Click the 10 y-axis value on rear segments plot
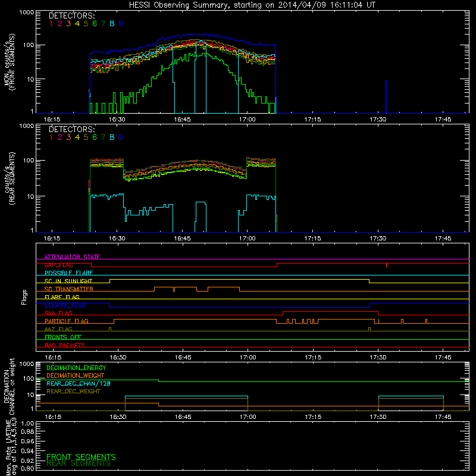476x476 pixels. point(30,196)
